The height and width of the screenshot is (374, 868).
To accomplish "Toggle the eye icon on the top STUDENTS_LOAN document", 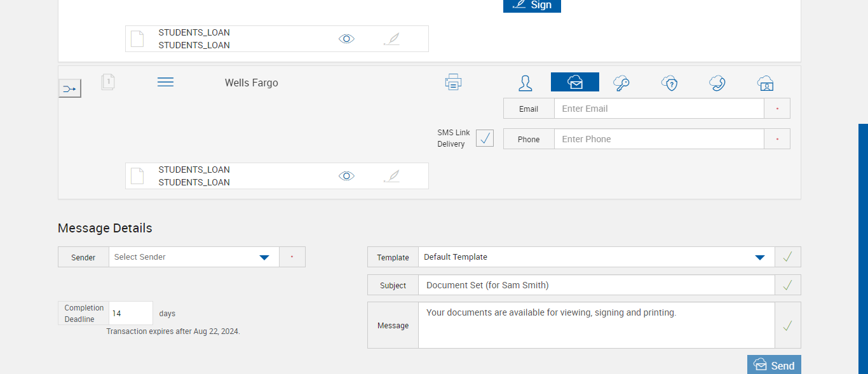I will (346, 39).
